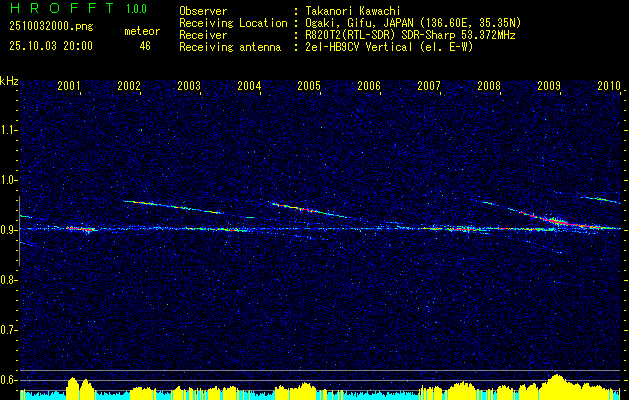Click the sloped echo trace starting at 2002
Viewport: 629px width, 400px height.
pyautogui.click(x=173, y=207)
